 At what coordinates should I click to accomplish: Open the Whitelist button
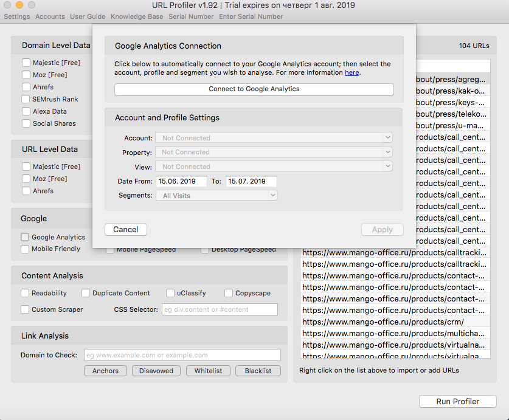[x=209, y=371]
